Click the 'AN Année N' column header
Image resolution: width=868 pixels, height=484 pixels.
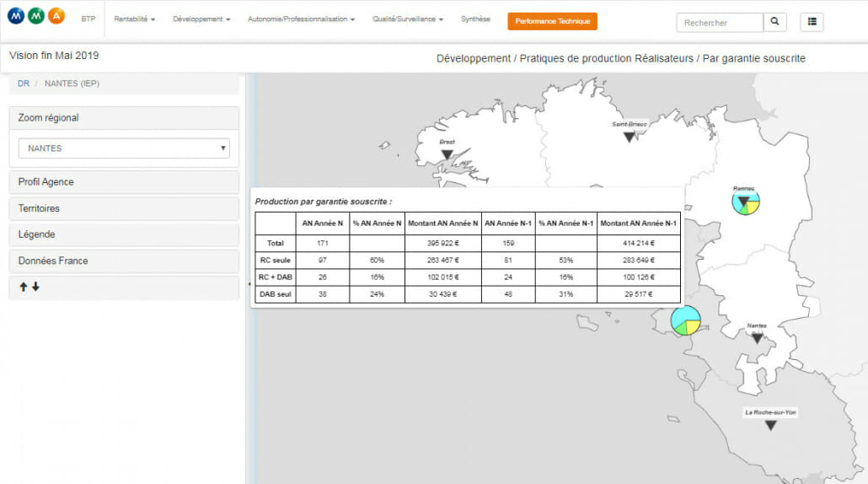point(323,223)
